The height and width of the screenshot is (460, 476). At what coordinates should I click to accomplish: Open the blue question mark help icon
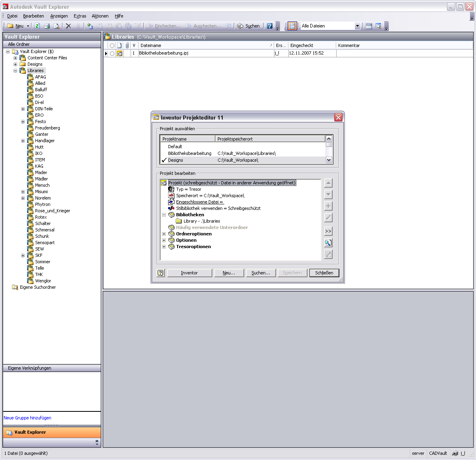pyautogui.click(x=270, y=26)
